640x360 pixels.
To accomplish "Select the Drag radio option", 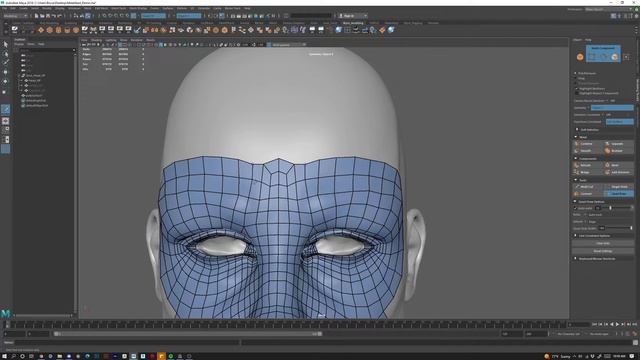I will point(576,78).
